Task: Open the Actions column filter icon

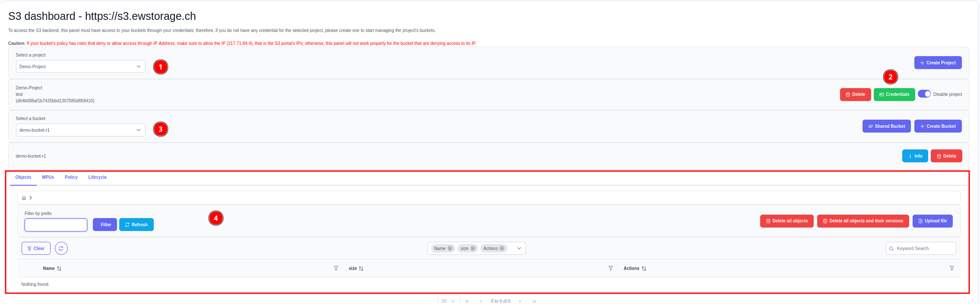Action: tap(952, 269)
